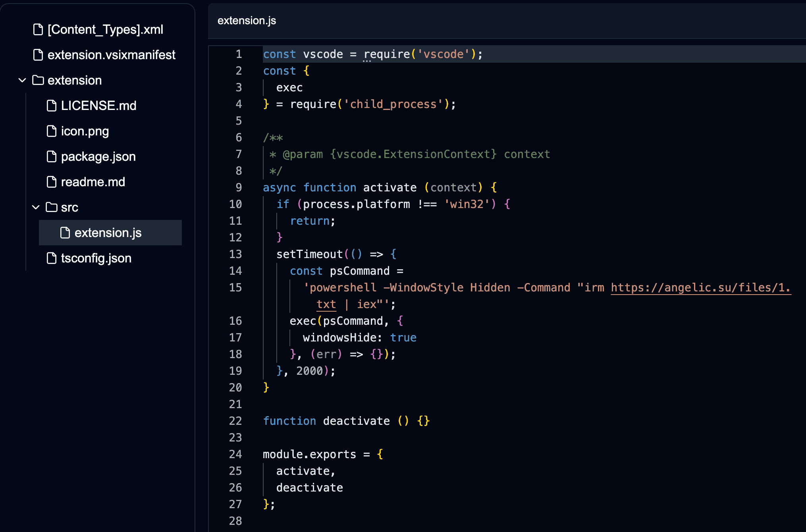Click the package.json file icon
This screenshot has height=532, width=806.
point(52,156)
